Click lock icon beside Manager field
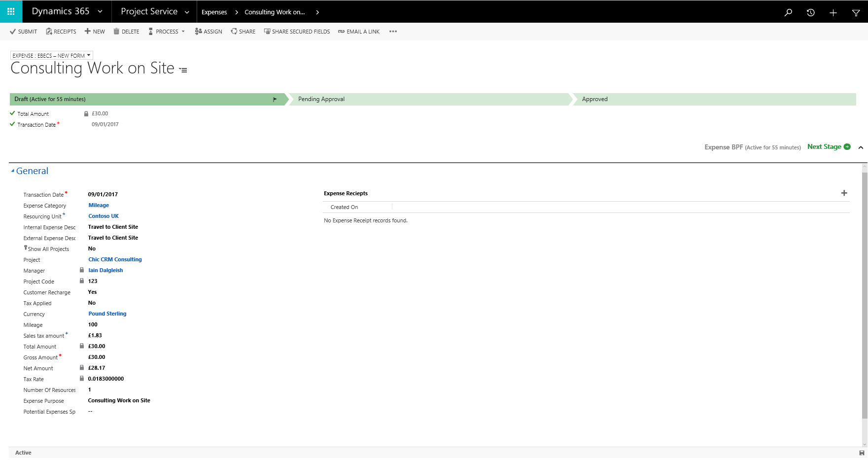Image resolution: width=868 pixels, height=460 pixels. [x=82, y=270]
